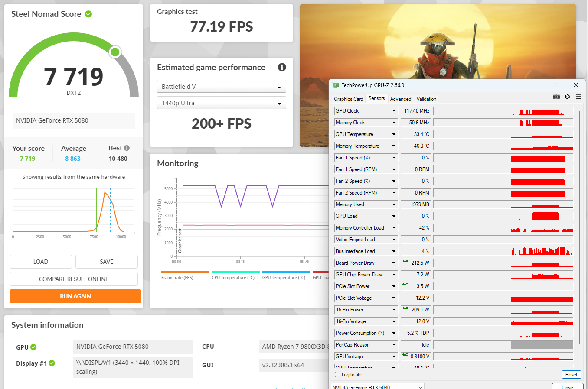Open the GPU selector dropdown in GPU-Z

point(377,386)
